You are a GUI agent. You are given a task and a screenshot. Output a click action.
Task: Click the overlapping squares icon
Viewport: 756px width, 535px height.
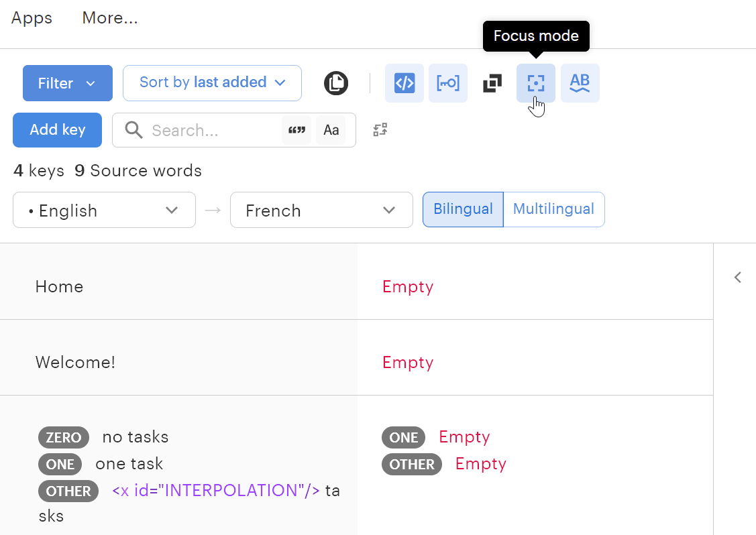492,83
